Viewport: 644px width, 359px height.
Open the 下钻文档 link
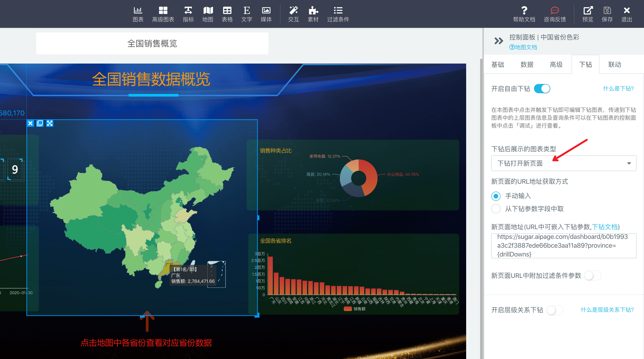coord(605,227)
